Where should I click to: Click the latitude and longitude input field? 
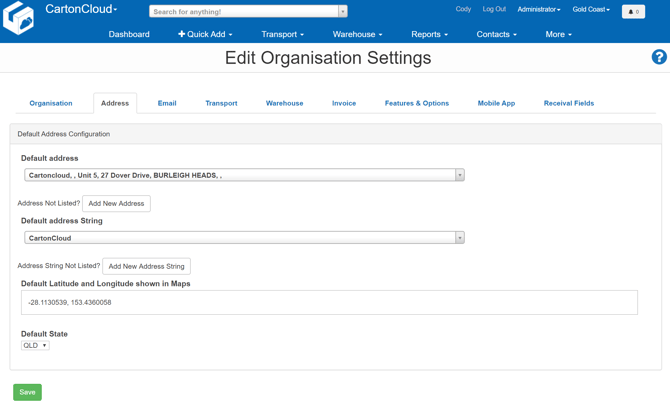click(x=329, y=302)
